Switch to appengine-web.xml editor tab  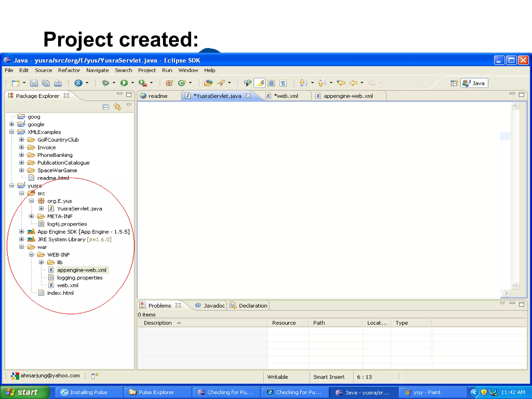click(348, 96)
